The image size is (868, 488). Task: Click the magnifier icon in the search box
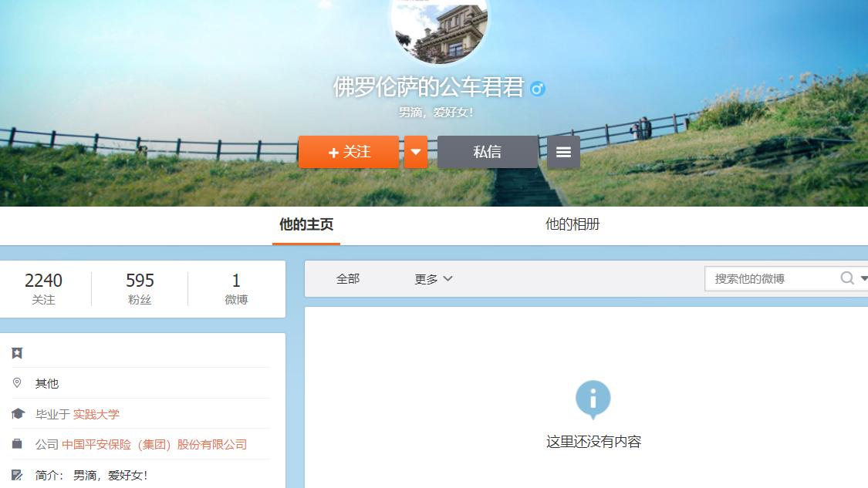click(x=847, y=278)
